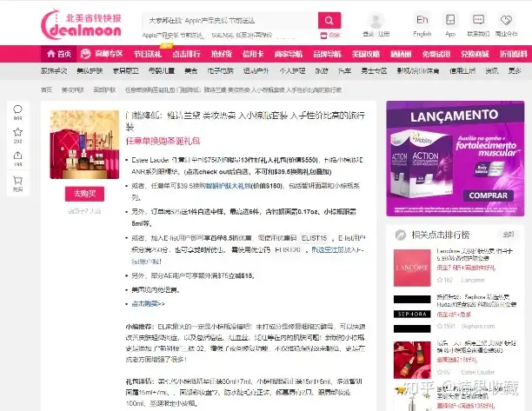Select the 男士专区 category

(x=374, y=71)
